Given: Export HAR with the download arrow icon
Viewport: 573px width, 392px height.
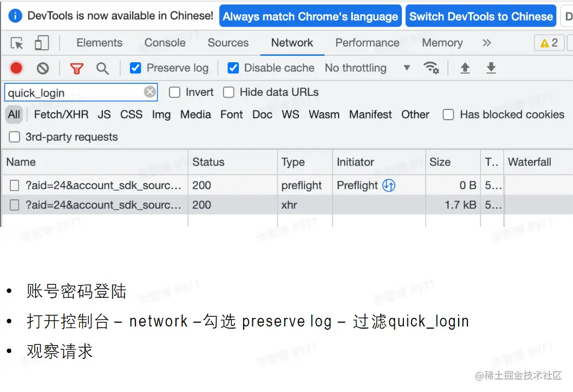Looking at the screenshot, I should (491, 68).
